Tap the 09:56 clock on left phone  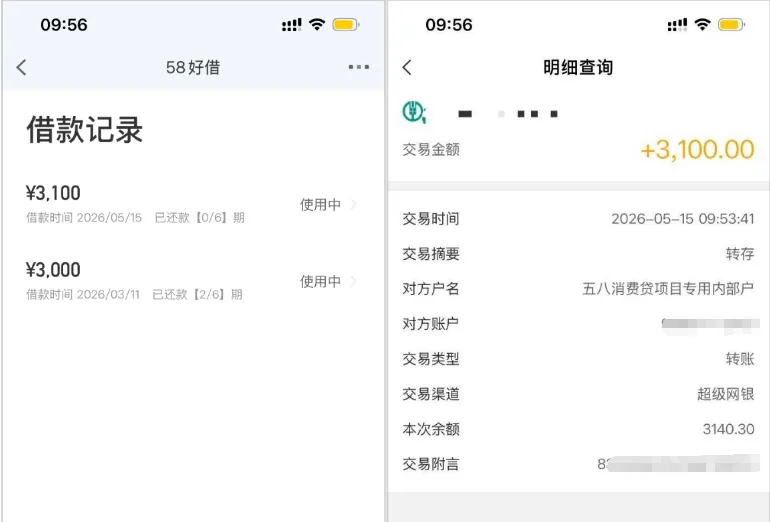[64, 25]
